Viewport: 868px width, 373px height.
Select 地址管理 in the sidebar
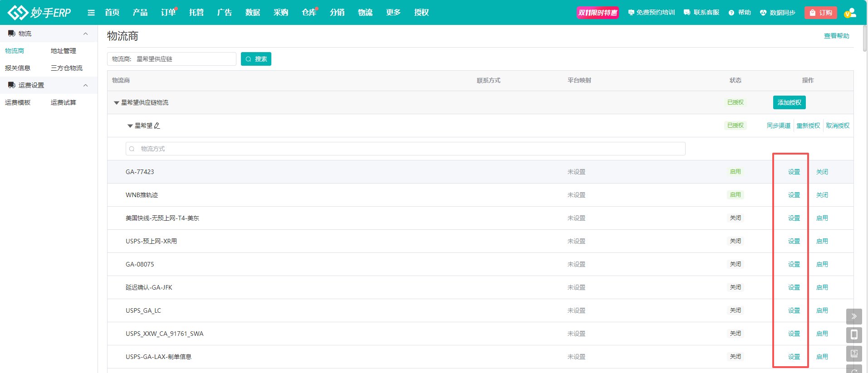[x=64, y=51]
